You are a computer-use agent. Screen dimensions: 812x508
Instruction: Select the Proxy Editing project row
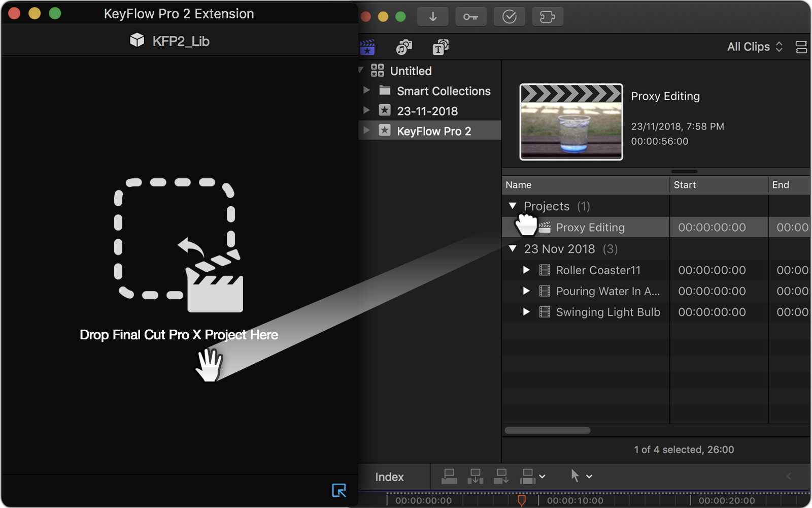(x=656, y=227)
